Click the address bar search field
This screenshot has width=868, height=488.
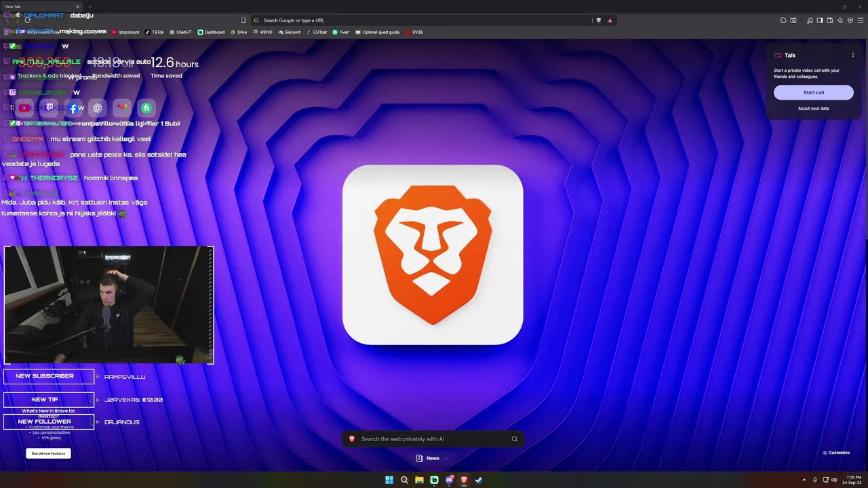coord(420,20)
